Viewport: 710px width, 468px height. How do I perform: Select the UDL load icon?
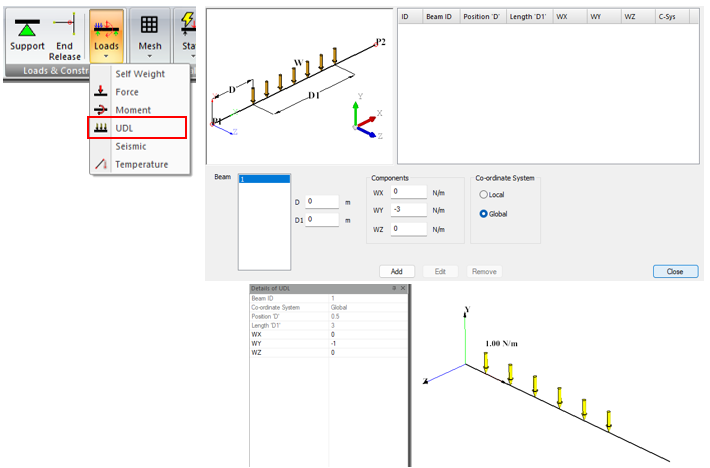(x=100, y=128)
